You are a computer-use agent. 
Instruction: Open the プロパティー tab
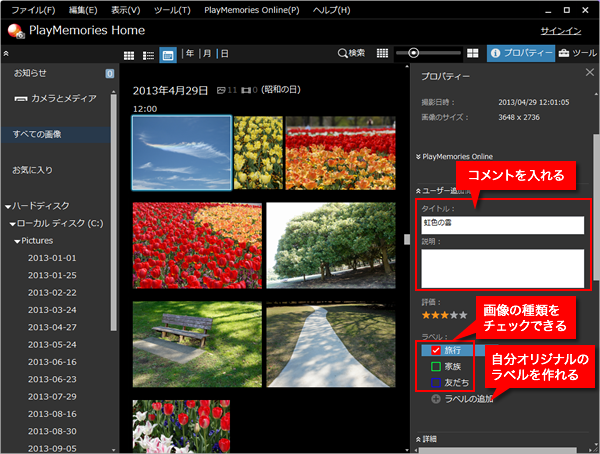click(x=520, y=53)
